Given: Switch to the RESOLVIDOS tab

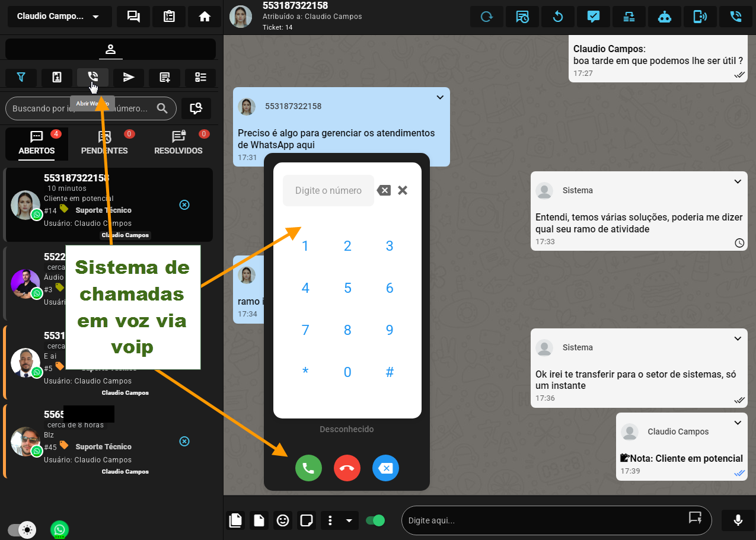Looking at the screenshot, I should (178, 143).
